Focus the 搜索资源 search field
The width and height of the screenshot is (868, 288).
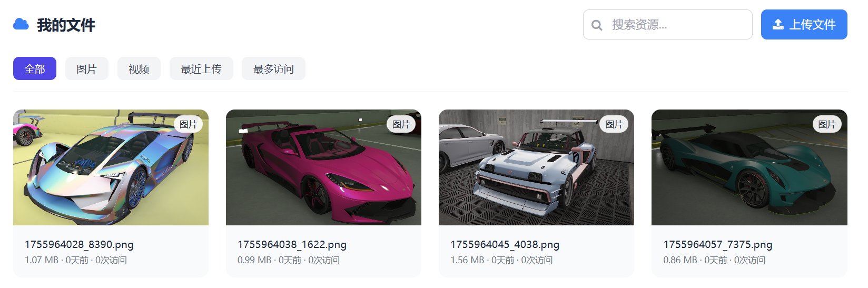668,24
